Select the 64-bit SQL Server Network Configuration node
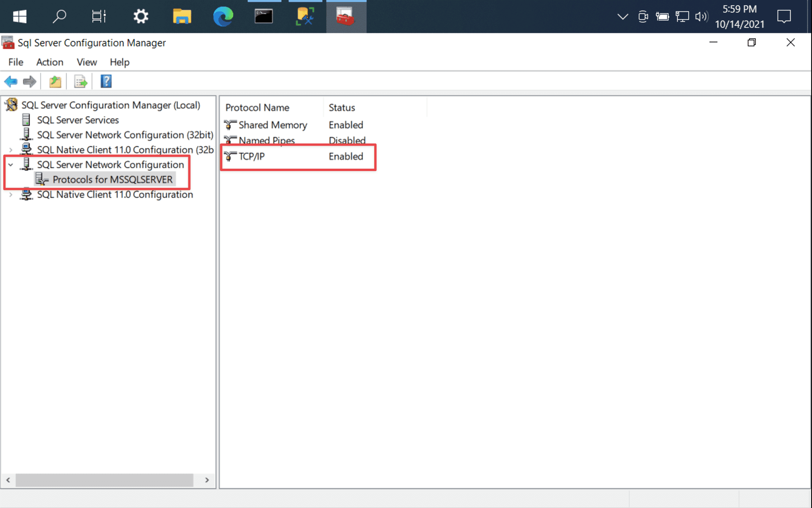Viewport: 812px width, 508px height. [x=111, y=165]
